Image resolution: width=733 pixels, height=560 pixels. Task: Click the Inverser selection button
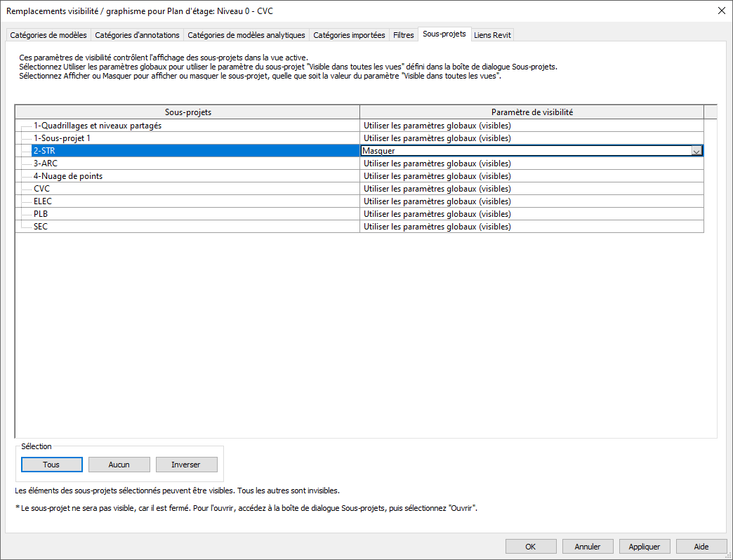point(186,465)
